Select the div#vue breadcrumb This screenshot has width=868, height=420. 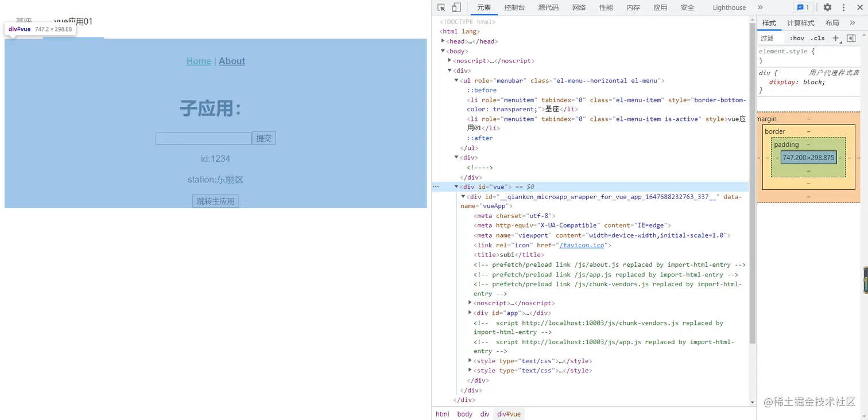click(509, 414)
